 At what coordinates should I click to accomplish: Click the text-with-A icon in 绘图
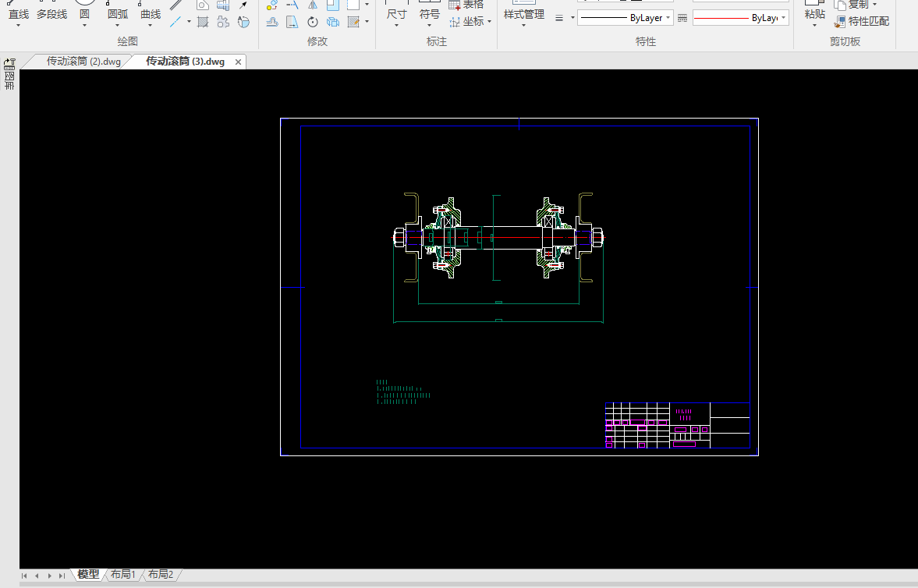click(243, 23)
